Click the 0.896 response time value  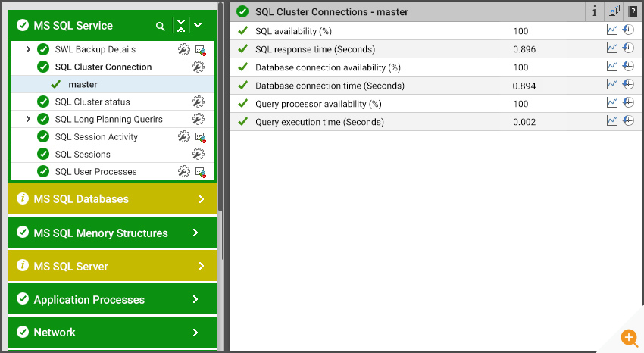point(524,49)
